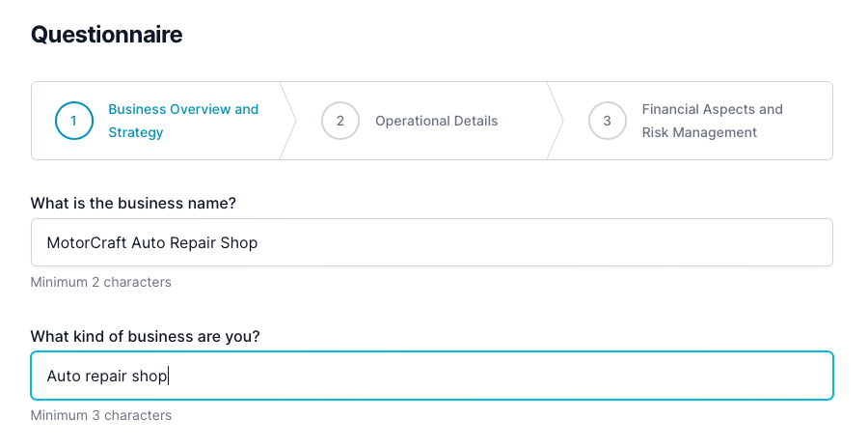This screenshot has width=868, height=447.
Task: Click the word MotorCraft in name field
Action: tap(87, 242)
